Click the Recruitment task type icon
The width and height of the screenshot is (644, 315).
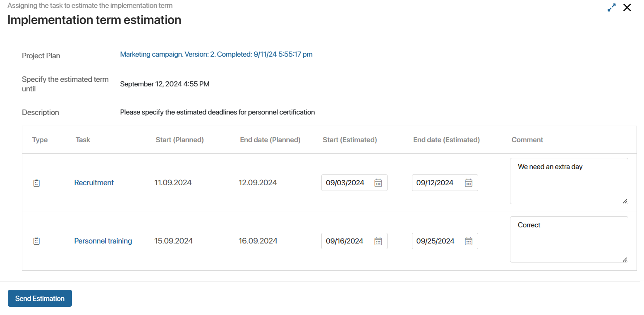coord(36,183)
